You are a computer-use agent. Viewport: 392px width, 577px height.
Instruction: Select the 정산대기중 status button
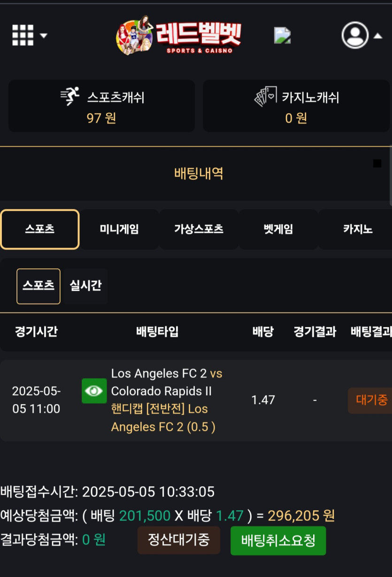click(178, 540)
